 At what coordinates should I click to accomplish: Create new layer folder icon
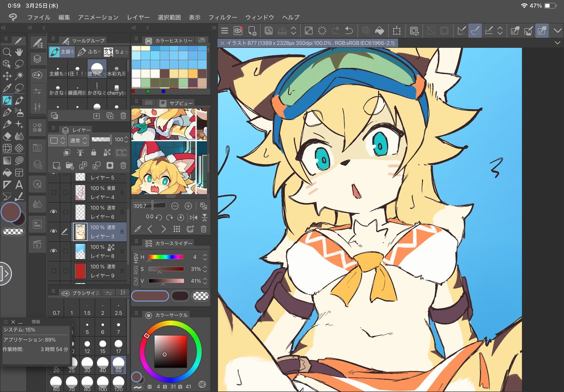(x=70, y=165)
